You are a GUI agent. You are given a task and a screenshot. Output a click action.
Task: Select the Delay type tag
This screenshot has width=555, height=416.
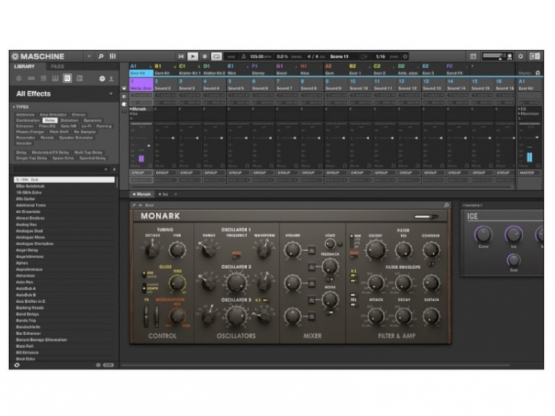click(50, 120)
